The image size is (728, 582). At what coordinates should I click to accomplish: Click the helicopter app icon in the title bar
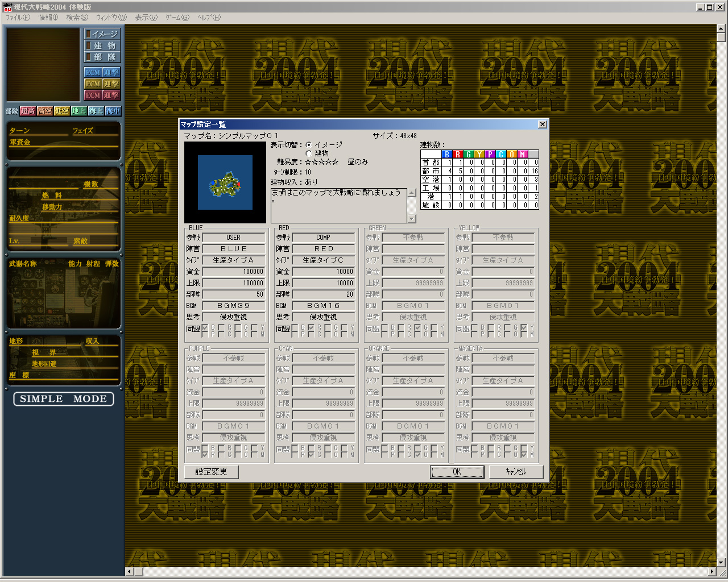pyautogui.click(x=7, y=7)
